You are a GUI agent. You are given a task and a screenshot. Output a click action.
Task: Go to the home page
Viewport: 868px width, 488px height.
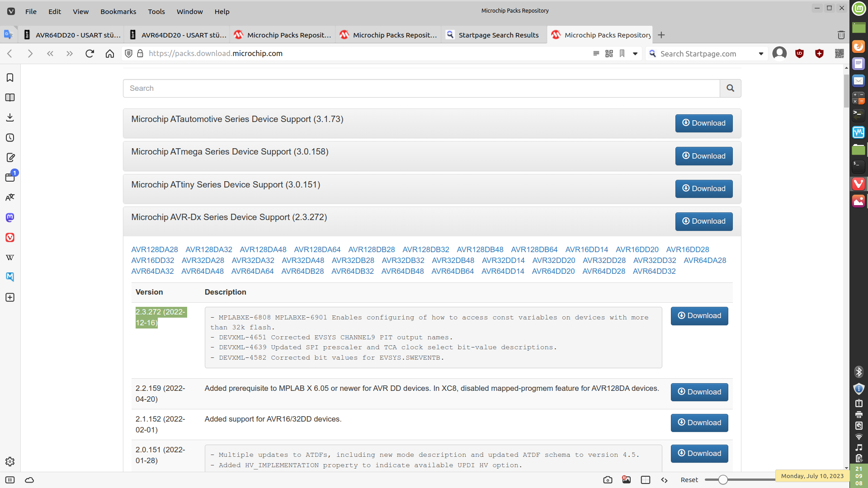tap(109, 54)
